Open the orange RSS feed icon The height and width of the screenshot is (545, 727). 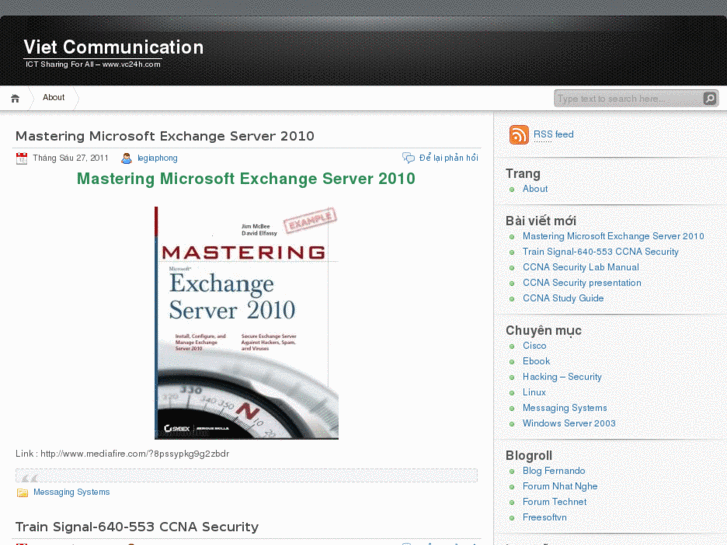519,135
